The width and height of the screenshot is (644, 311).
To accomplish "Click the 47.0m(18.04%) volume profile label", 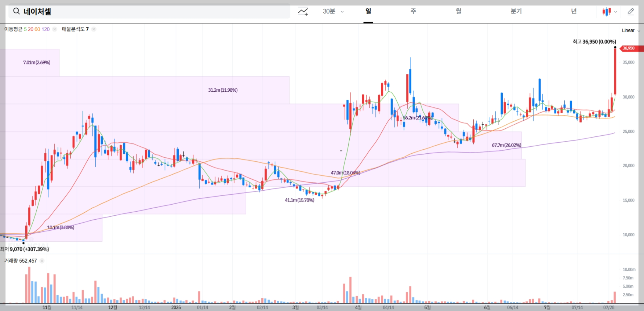I will (x=345, y=173).
